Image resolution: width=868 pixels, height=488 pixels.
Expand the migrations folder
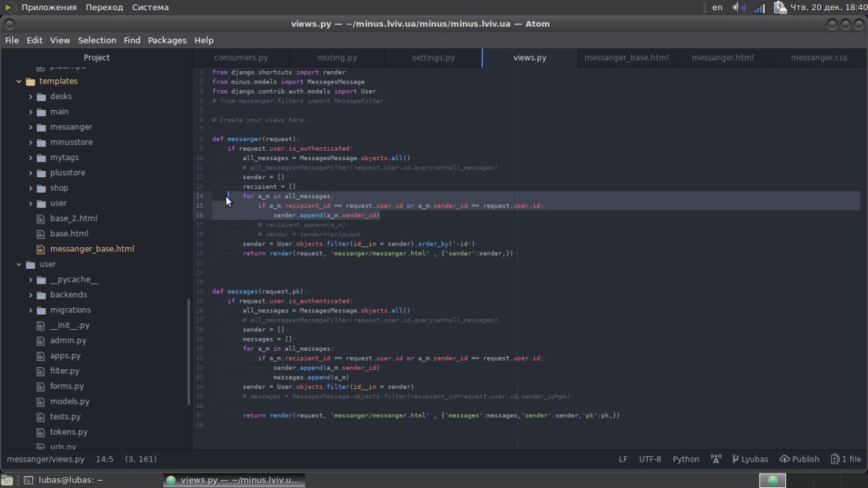click(31, 310)
